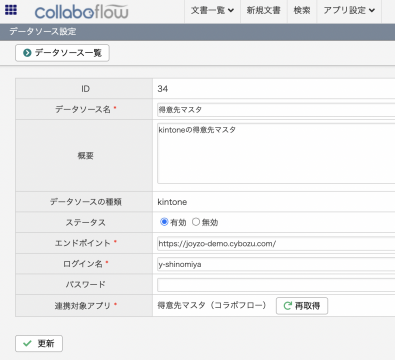Click the arrow icon in データソース一覧 button
Viewport: 395px width, 360px height.
(27, 53)
